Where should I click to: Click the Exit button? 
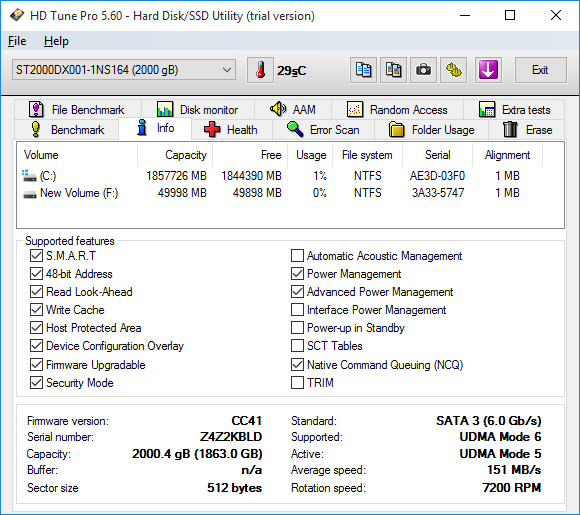540,70
